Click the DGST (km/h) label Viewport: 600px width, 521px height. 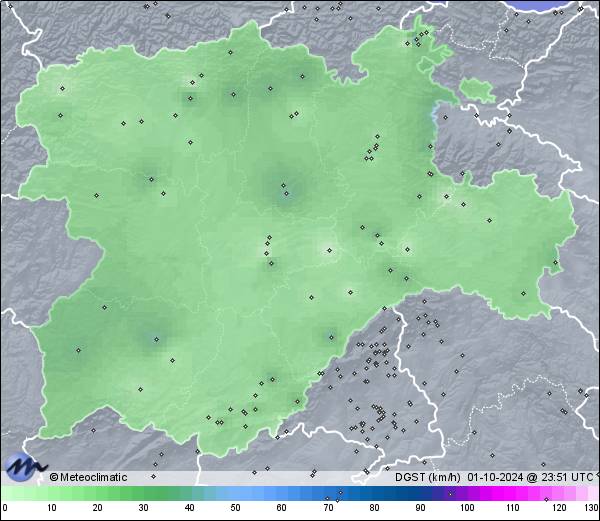point(427,477)
